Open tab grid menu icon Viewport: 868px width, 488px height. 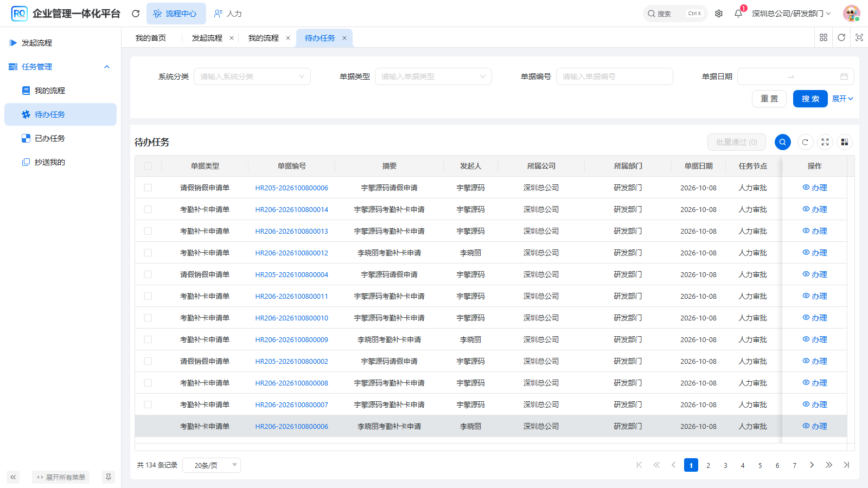tap(824, 37)
